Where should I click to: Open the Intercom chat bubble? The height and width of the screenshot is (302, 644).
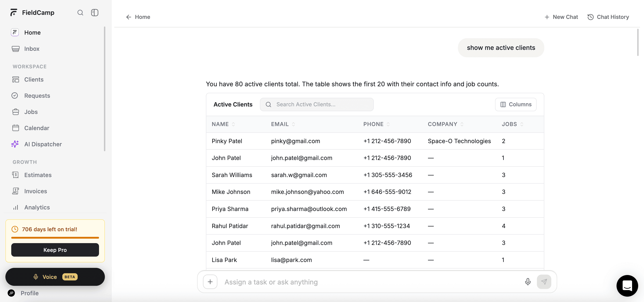[x=627, y=286]
